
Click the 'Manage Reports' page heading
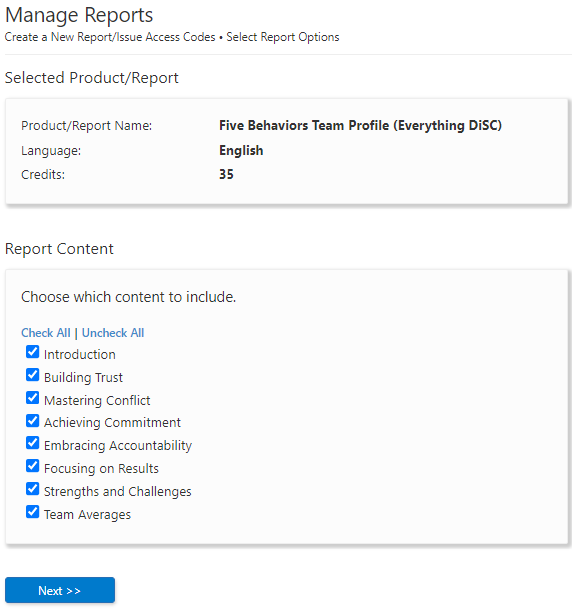point(79,16)
